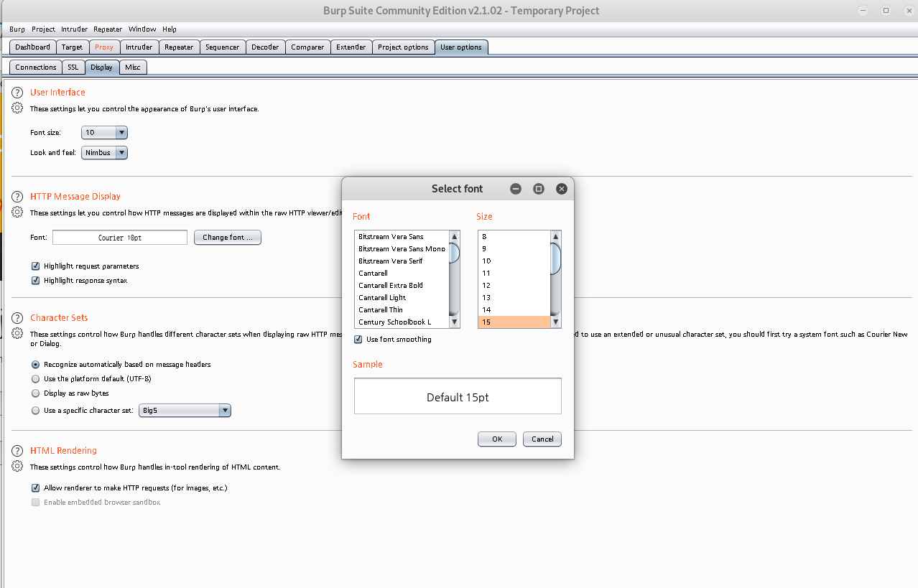Image resolution: width=918 pixels, height=588 pixels.
Task: Open the Intruder menu
Action: [x=74, y=29]
